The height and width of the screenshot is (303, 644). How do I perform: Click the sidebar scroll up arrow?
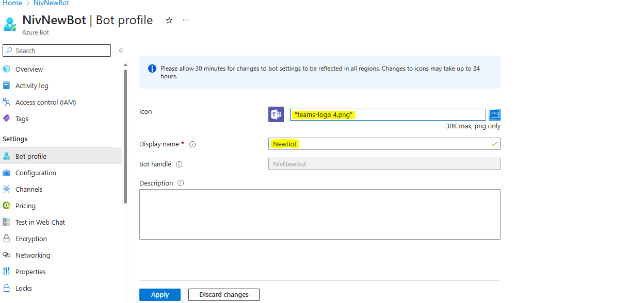(x=125, y=64)
